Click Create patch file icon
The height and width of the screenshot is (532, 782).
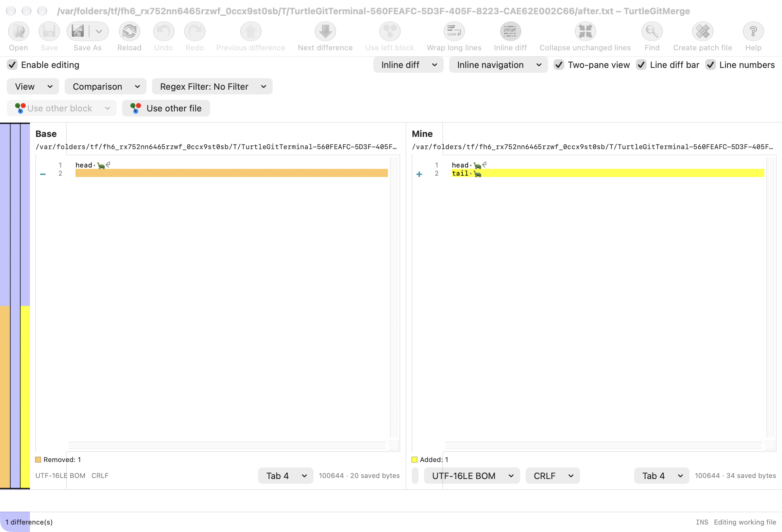[x=702, y=32]
